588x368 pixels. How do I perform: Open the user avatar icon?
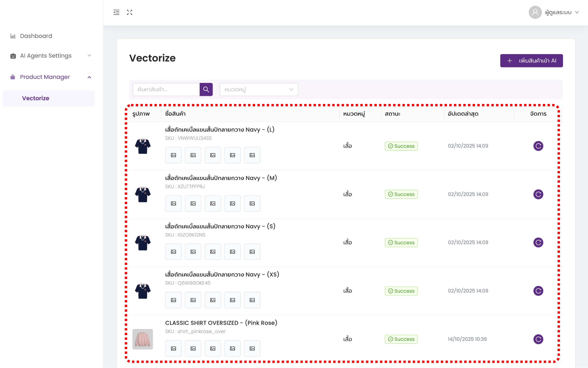(535, 12)
